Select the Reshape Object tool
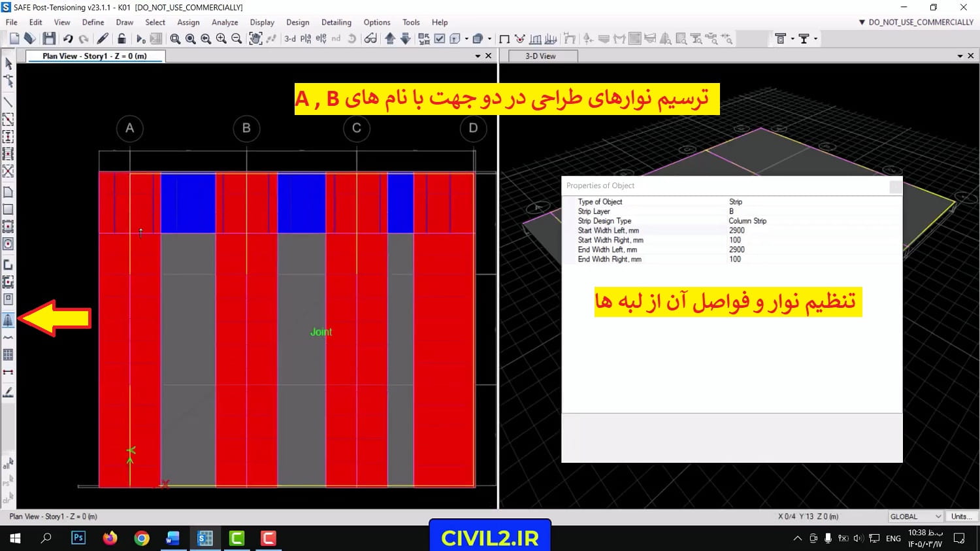Viewport: 980px width, 551px height. coord(8,81)
